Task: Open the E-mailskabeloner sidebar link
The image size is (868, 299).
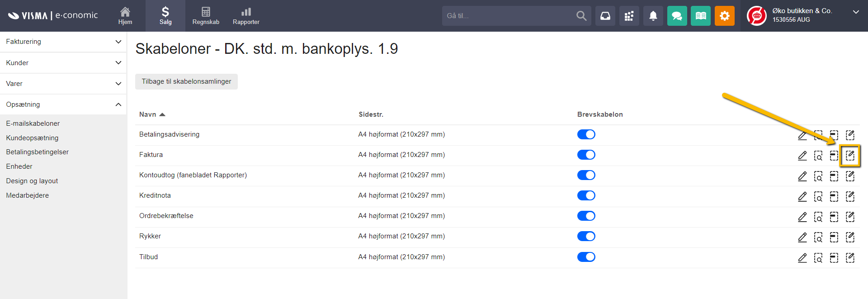Action: pos(33,123)
